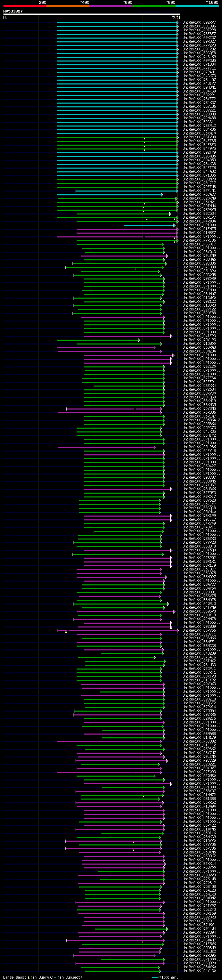Click the cyan alignment bar for UniRef100_A5CAS7
Viewport: 222px width, 980px height.
point(110,195)
